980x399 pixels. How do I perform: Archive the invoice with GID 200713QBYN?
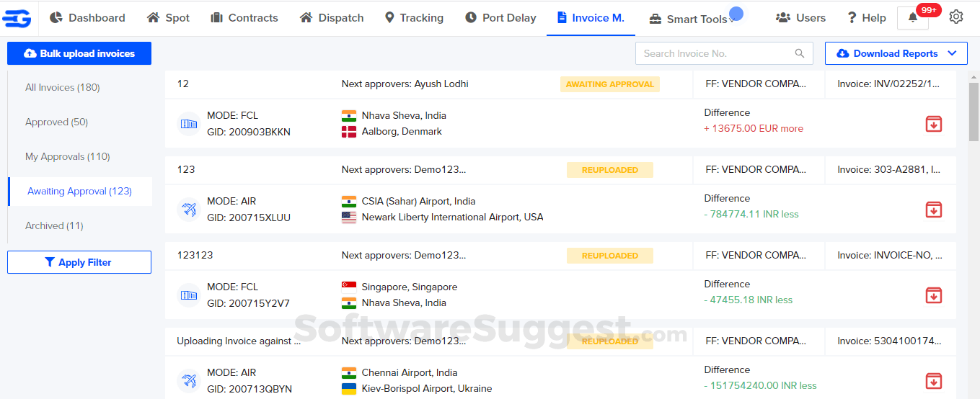pyautogui.click(x=934, y=381)
